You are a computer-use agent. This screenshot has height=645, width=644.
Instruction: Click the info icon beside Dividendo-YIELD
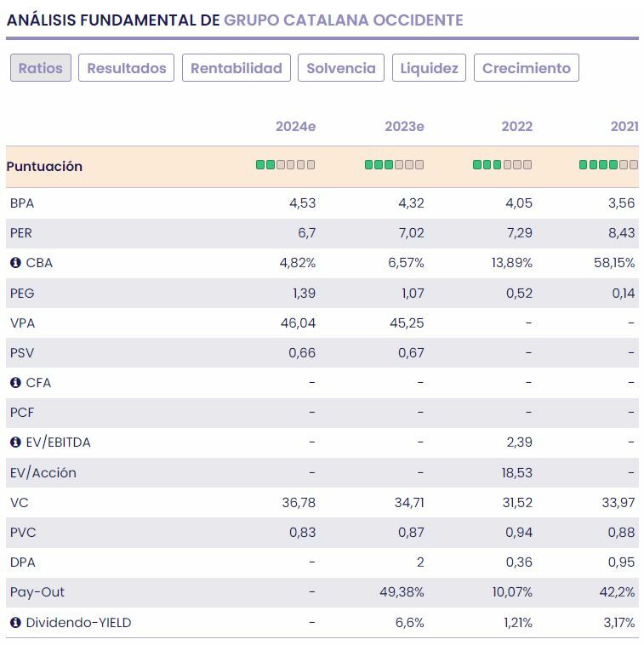tap(15, 623)
